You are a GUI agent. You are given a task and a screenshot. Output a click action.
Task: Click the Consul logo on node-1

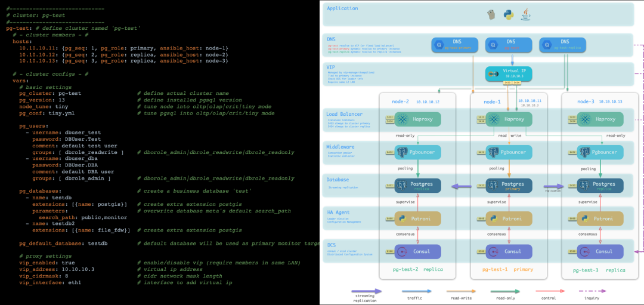[x=493, y=251]
